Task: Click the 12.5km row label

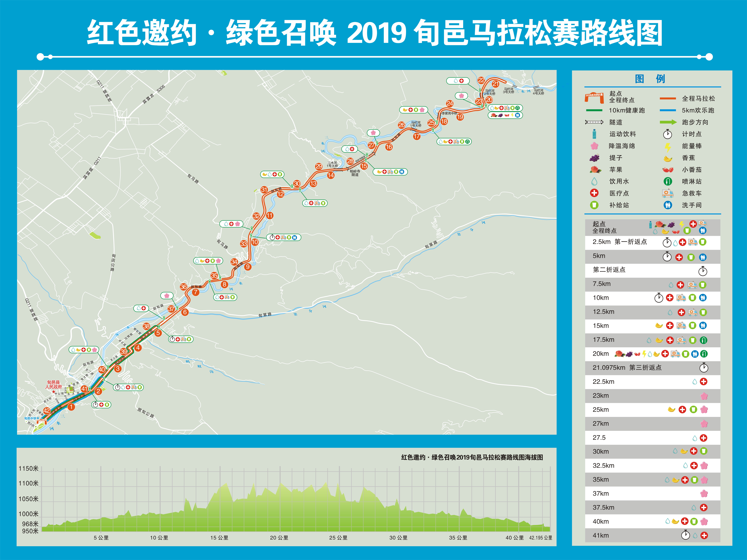Action: click(x=603, y=312)
